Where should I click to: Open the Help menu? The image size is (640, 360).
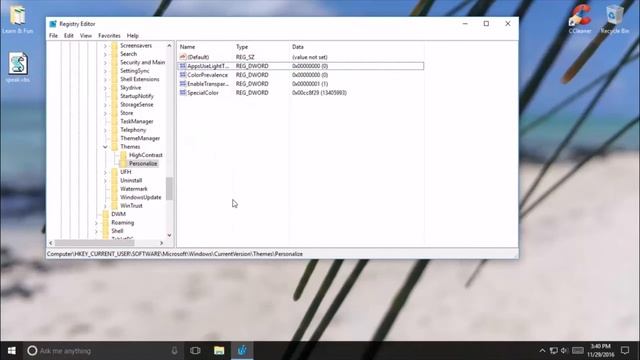click(x=133, y=36)
